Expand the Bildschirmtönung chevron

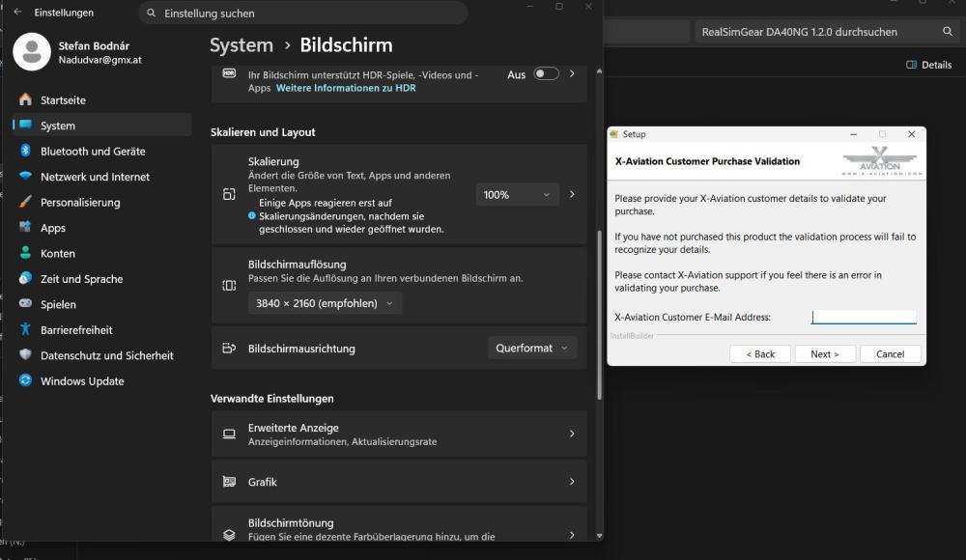572,535
